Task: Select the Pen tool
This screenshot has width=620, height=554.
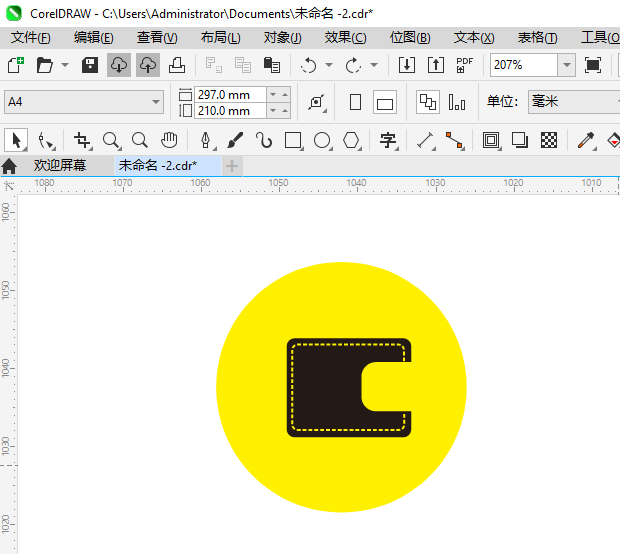Action: pos(206,140)
